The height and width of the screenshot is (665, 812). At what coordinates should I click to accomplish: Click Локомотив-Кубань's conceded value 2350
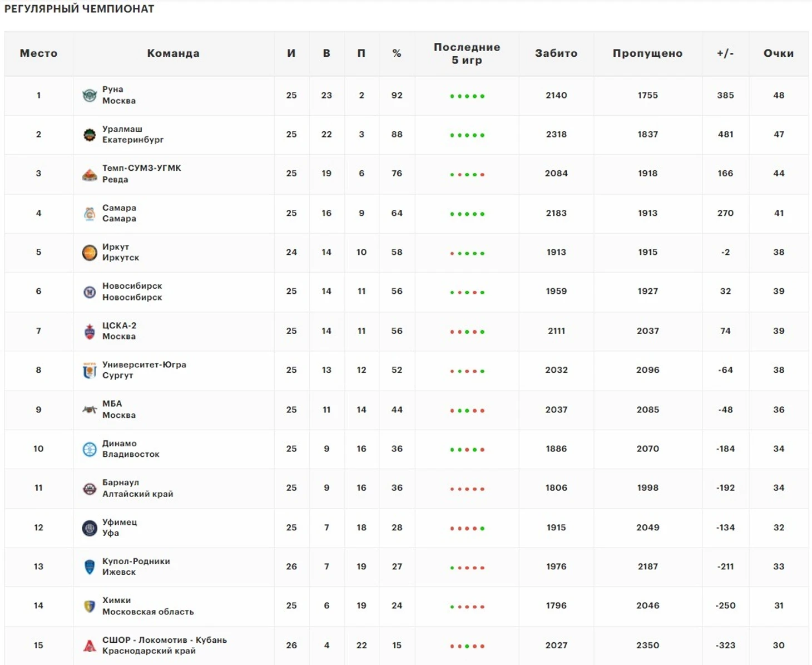[x=648, y=646]
